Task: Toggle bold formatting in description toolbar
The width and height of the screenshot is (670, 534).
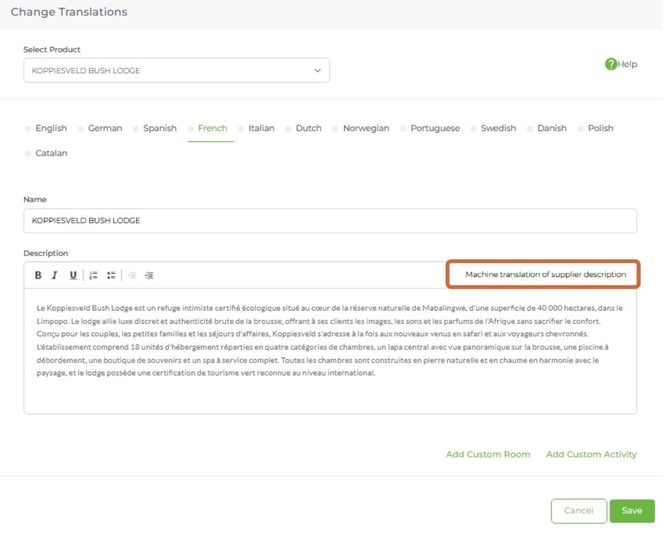Action: pos(38,276)
